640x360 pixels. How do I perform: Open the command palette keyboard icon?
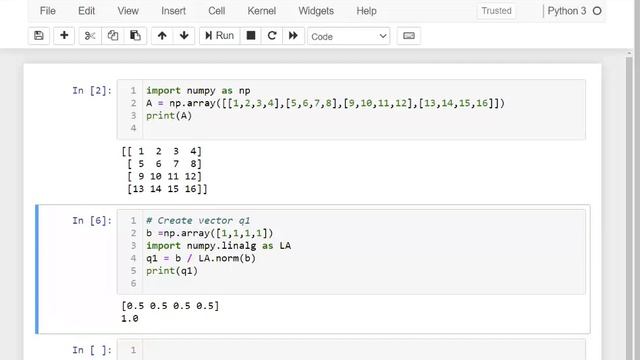click(409, 36)
